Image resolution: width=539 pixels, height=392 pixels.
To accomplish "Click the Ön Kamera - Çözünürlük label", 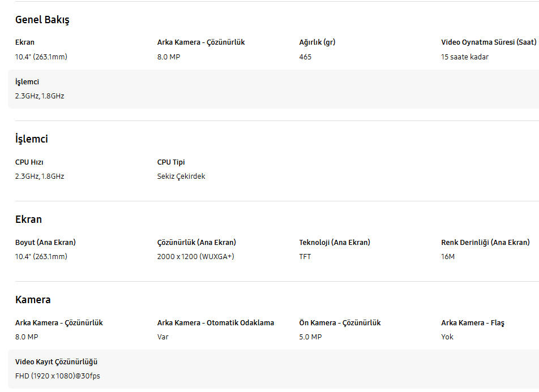I will 340,323.
